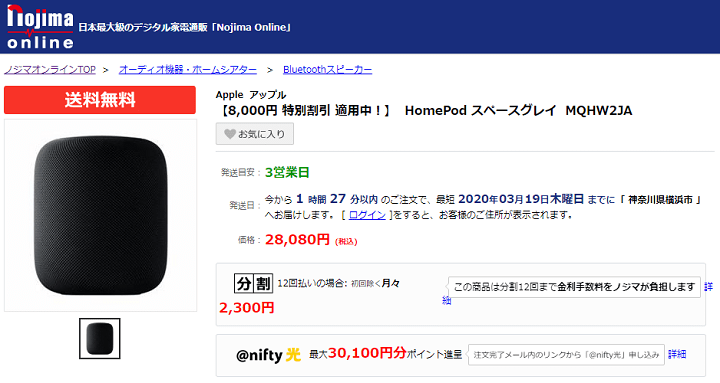Click the large HomePod product image
The width and height of the screenshot is (720, 383).
(x=101, y=215)
